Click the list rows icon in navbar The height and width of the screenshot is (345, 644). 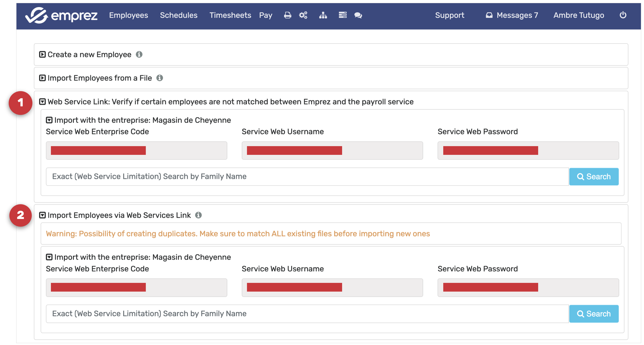coord(343,15)
